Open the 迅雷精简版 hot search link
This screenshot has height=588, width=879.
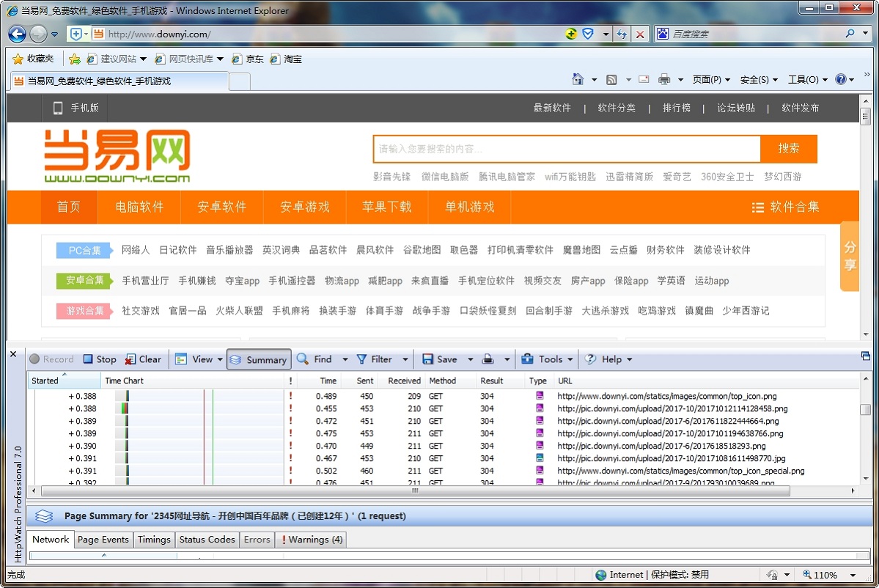point(629,176)
